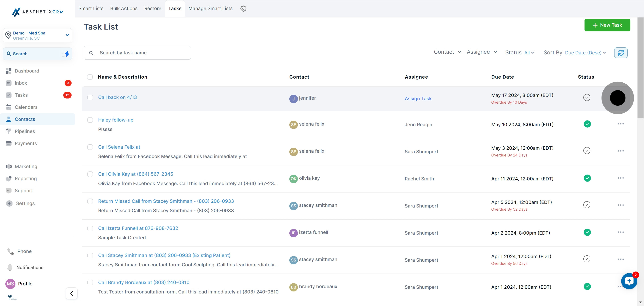This screenshot has height=306, width=644.
Task: Go to Contacts in the sidebar
Action: 38,119
